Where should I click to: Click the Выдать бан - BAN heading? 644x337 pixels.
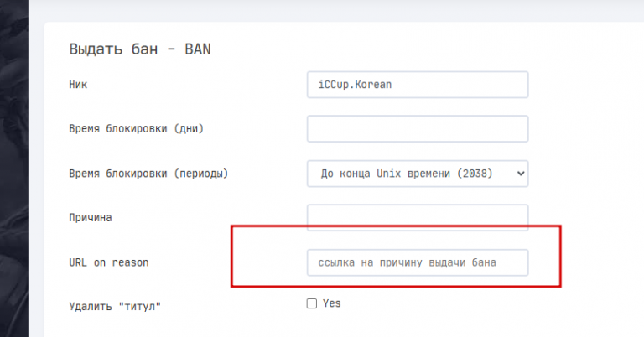(140, 49)
